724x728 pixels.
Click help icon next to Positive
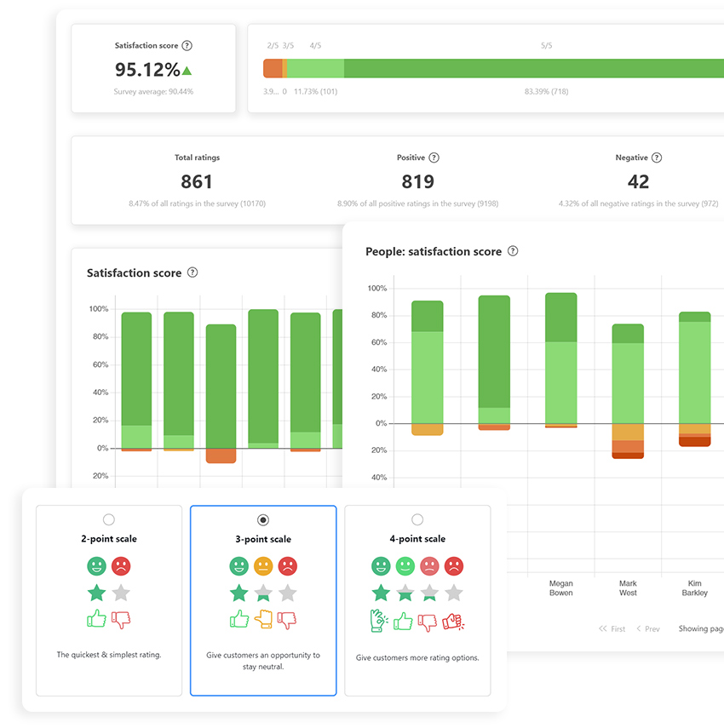(434, 158)
